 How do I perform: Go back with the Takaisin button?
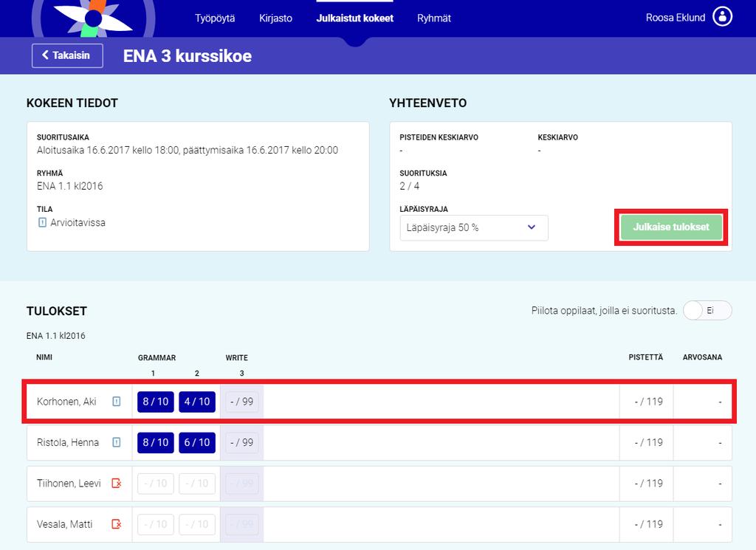[67, 55]
